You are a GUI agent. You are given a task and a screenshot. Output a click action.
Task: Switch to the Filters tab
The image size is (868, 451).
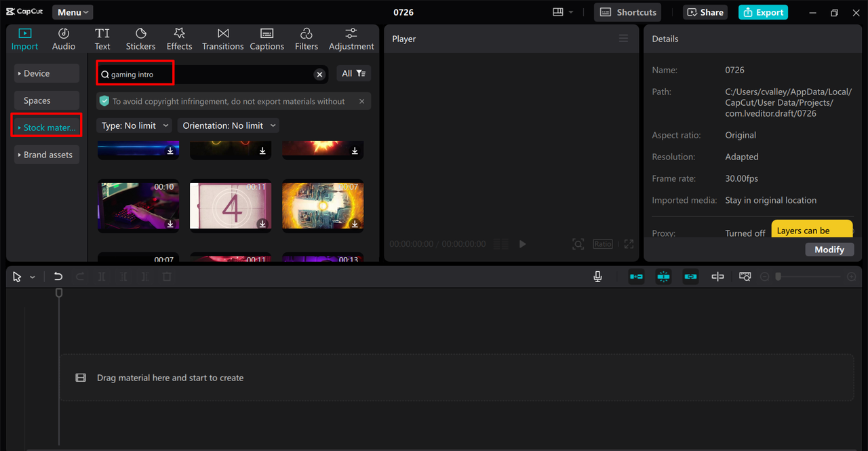pyautogui.click(x=306, y=39)
